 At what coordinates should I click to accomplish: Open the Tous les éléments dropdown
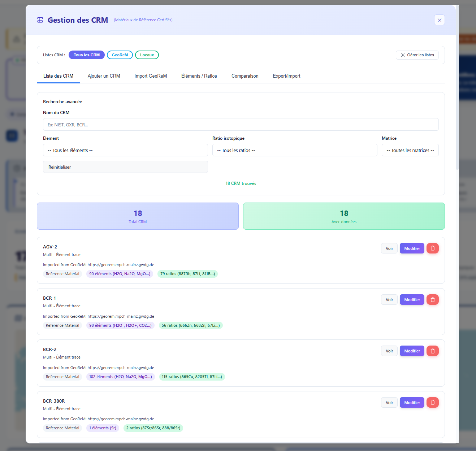[125, 150]
